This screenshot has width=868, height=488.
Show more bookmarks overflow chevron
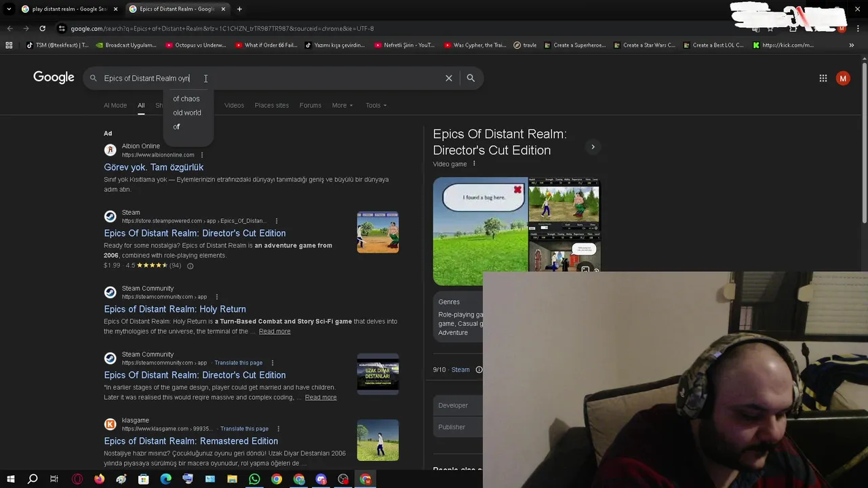(851, 45)
